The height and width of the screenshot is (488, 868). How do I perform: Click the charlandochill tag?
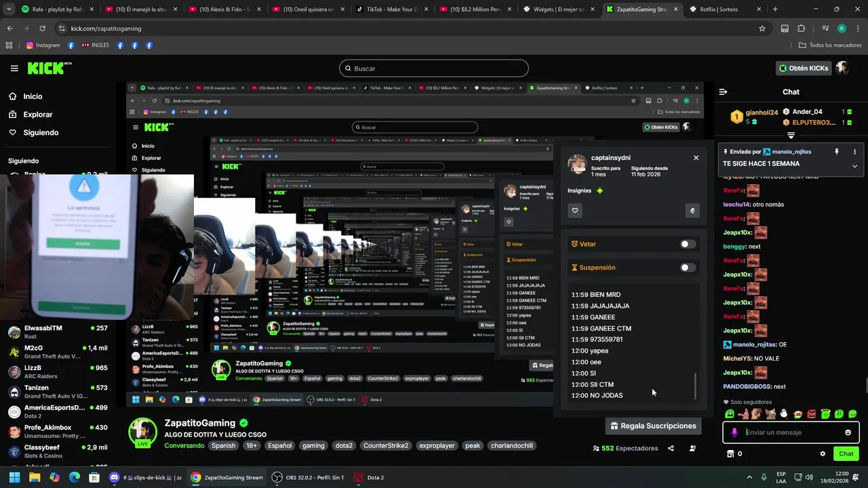[512, 446]
